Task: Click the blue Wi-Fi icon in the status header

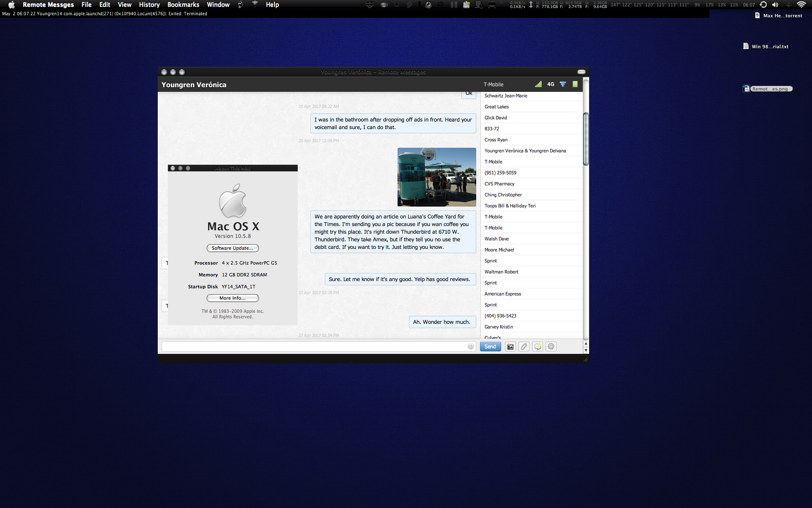Action: click(563, 84)
